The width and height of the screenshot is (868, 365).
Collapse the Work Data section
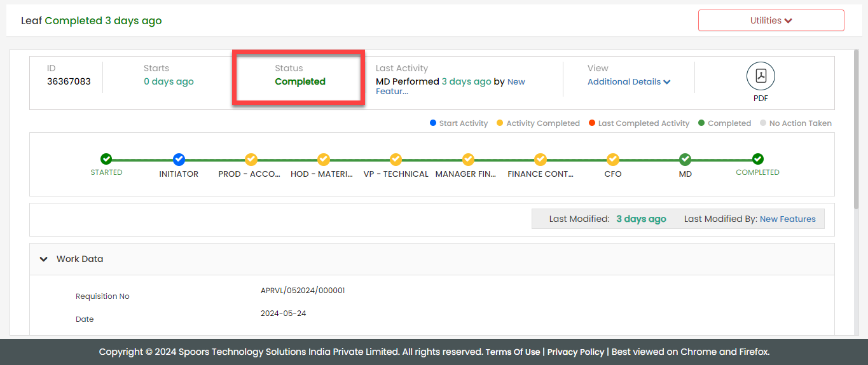coord(44,259)
